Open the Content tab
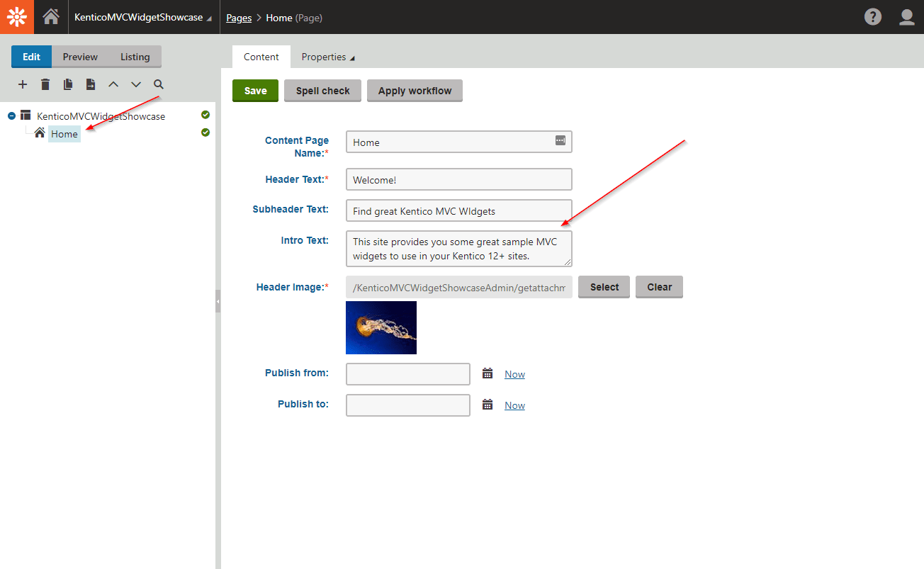 point(261,57)
